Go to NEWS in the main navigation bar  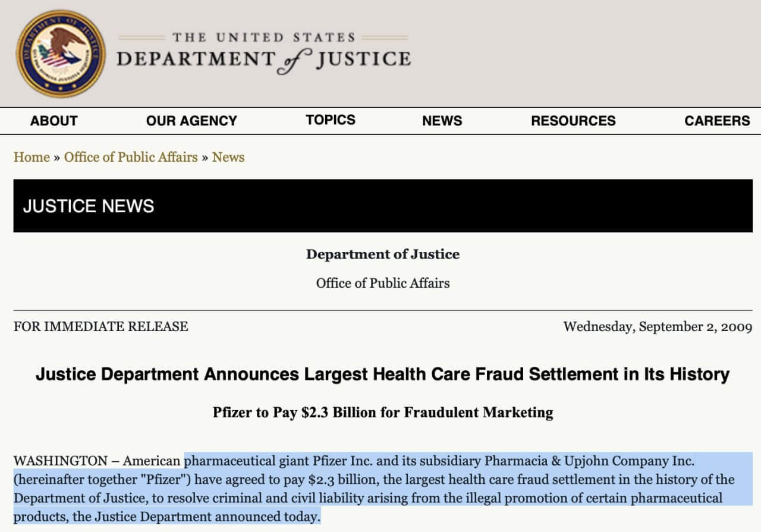tap(442, 121)
